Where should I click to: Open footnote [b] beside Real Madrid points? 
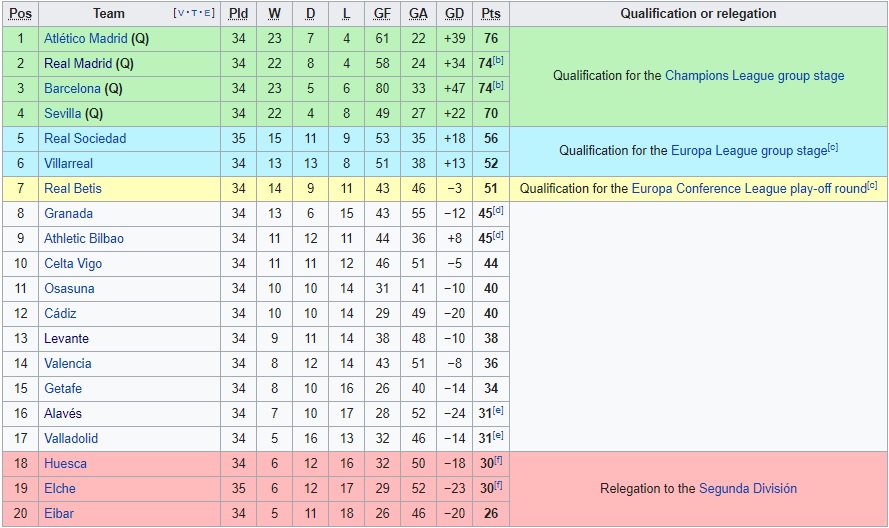pos(498,60)
